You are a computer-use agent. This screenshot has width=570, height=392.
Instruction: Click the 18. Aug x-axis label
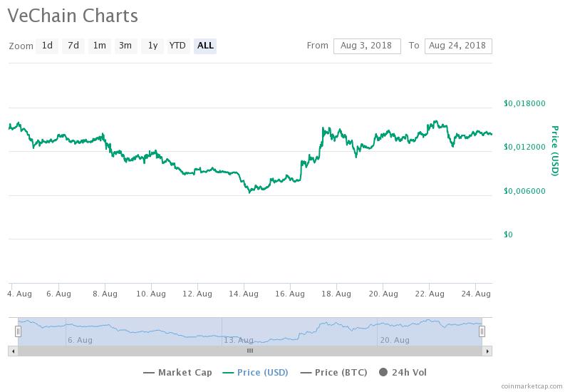pyautogui.click(x=336, y=294)
